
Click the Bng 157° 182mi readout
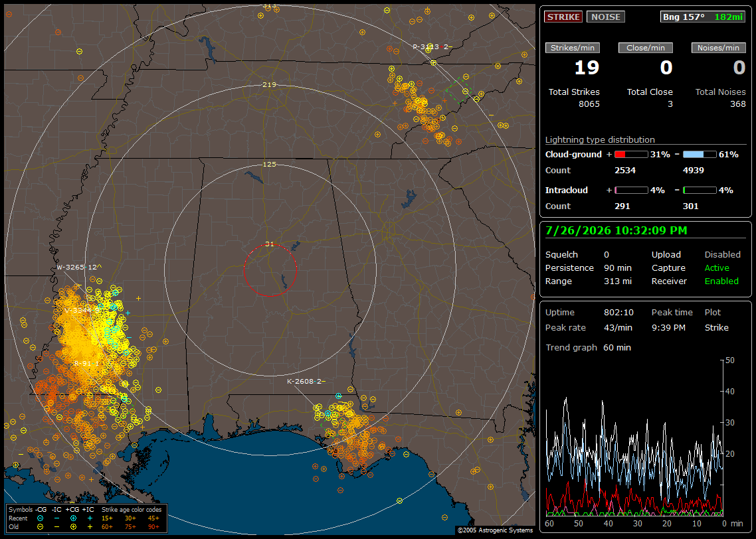click(702, 17)
